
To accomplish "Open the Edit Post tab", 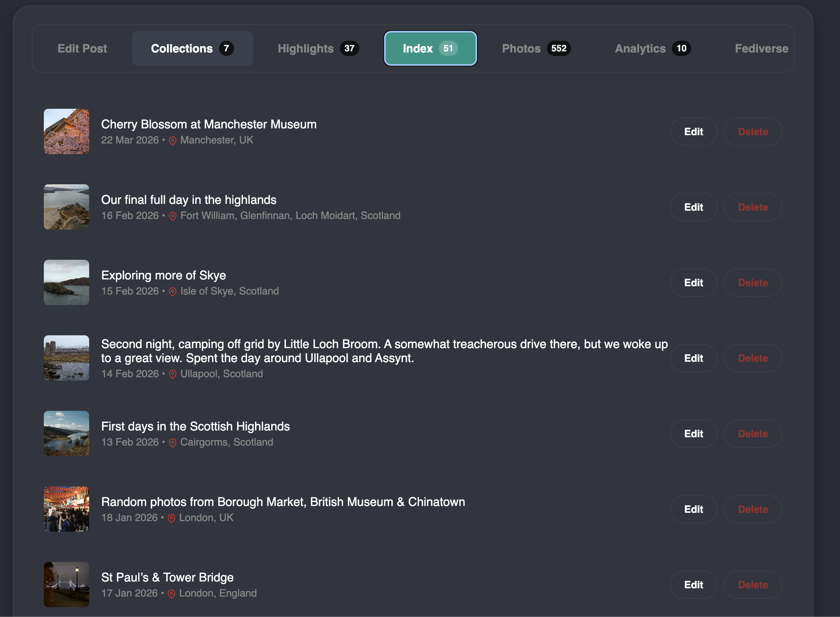I will 82,48.
